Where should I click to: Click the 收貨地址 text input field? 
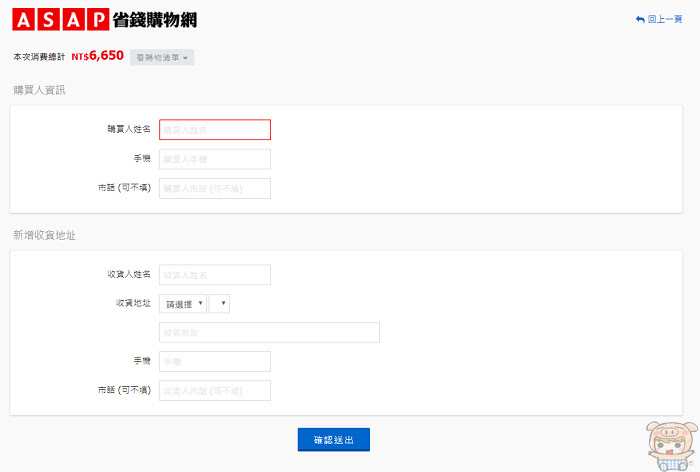click(x=269, y=332)
